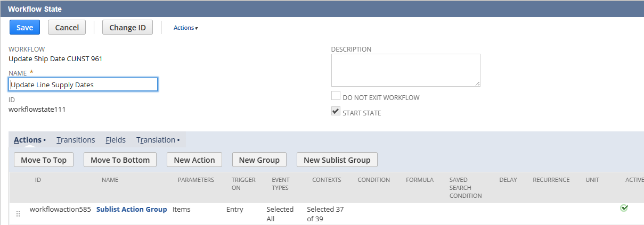This screenshot has width=644, height=225.
Task: Open the Fields tab
Action: tap(116, 140)
